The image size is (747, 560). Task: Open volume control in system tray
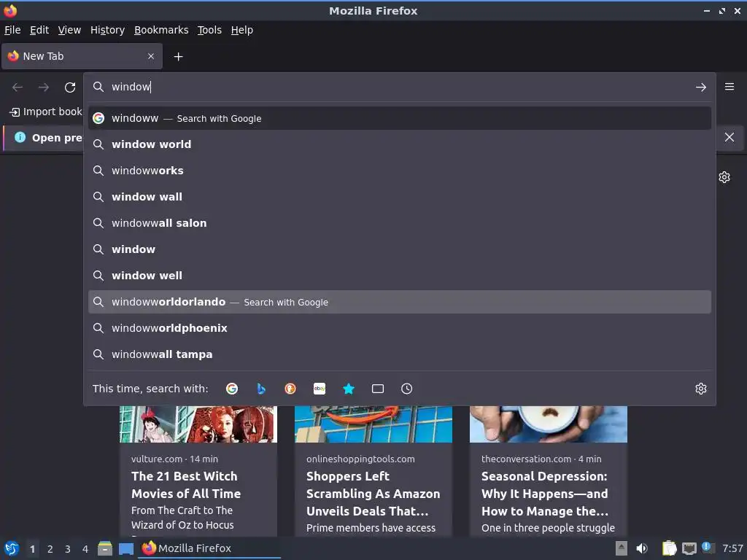(x=642, y=548)
